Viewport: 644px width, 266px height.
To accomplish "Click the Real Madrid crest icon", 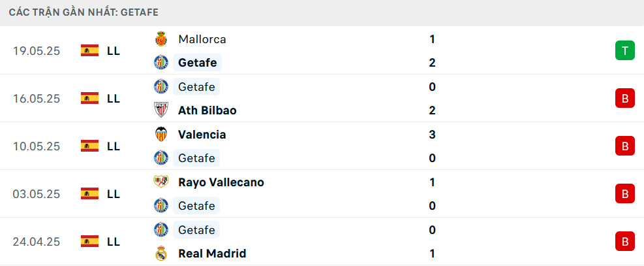I will pyautogui.click(x=161, y=253).
